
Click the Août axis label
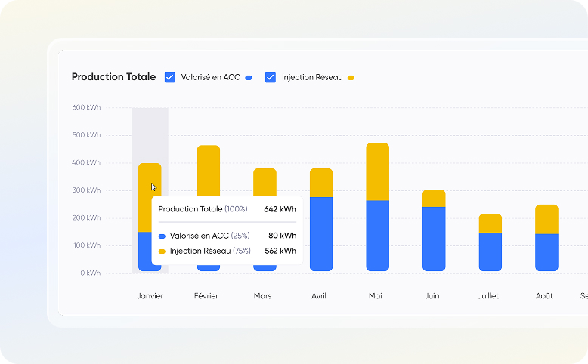544,296
